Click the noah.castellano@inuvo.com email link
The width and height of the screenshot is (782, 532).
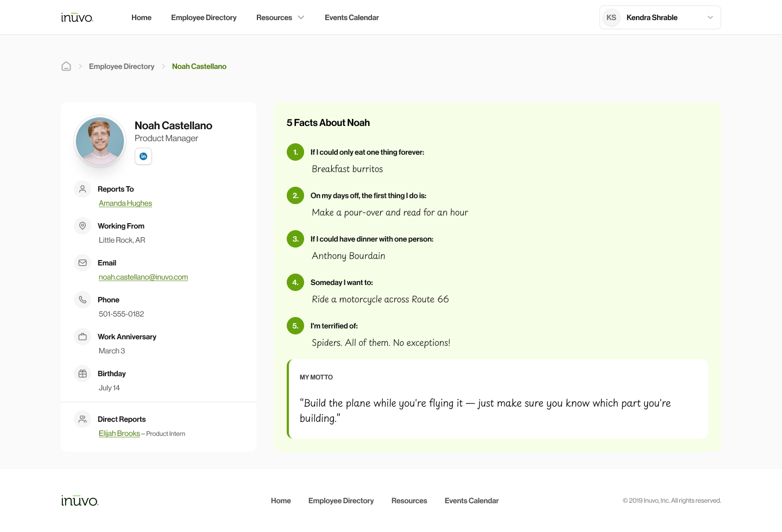pyautogui.click(x=143, y=277)
